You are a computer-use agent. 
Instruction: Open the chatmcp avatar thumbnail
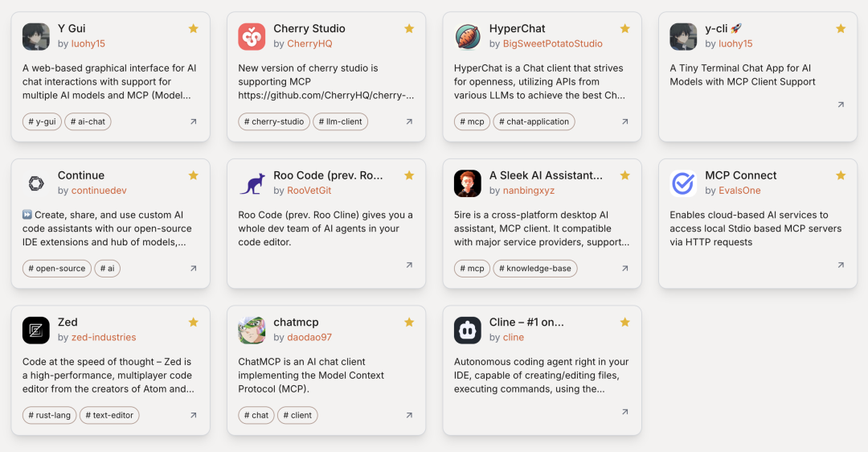[x=252, y=330]
